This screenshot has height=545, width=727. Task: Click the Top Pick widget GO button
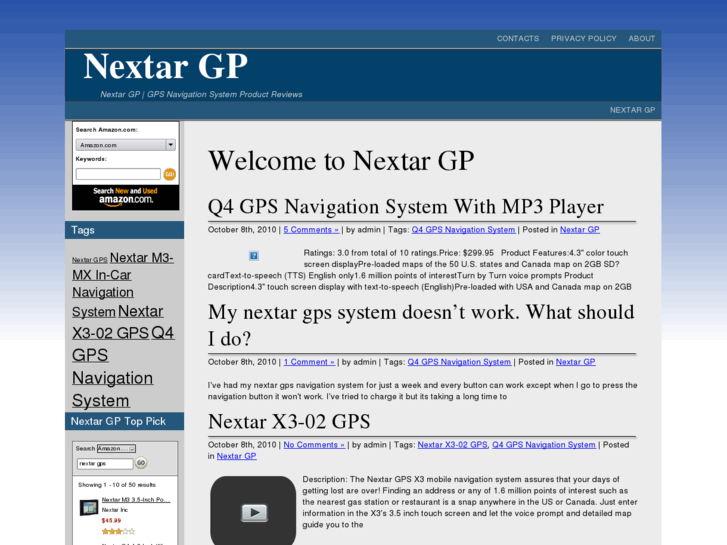pyautogui.click(x=141, y=463)
